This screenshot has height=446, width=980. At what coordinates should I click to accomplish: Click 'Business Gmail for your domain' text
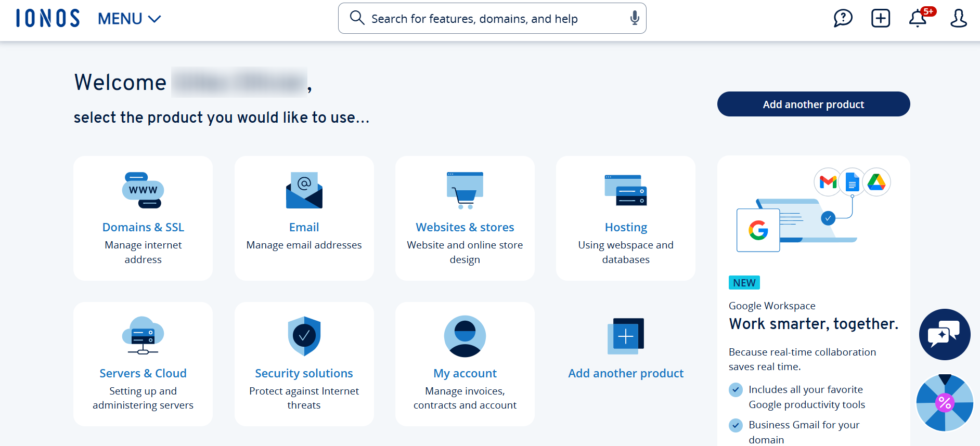click(x=804, y=432)
